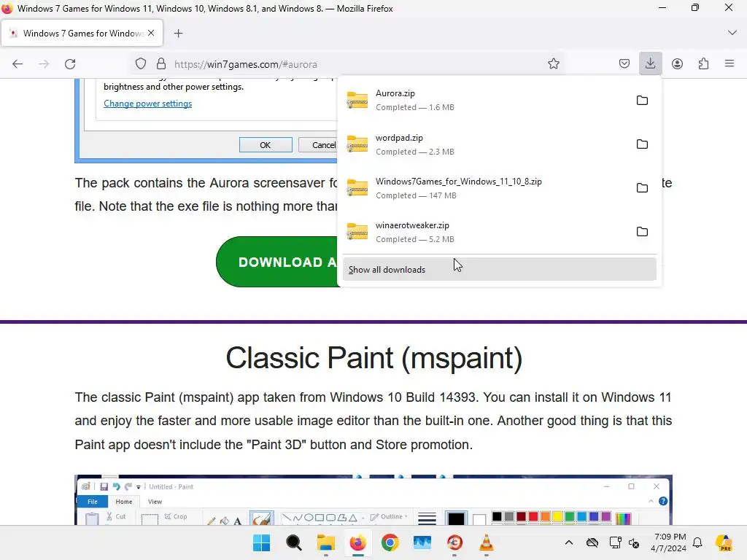Click the Cancel button in dialog image

point(318,145)
